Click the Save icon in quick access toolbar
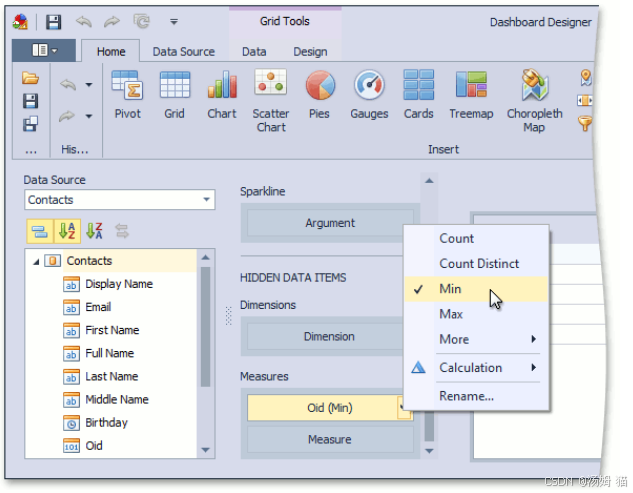 point(53,22)
